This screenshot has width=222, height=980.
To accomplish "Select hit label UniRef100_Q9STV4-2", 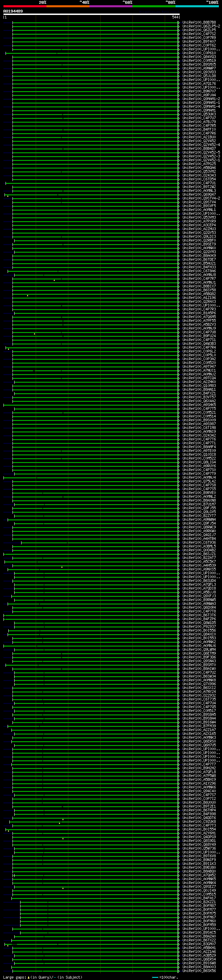I will point(201,198).
